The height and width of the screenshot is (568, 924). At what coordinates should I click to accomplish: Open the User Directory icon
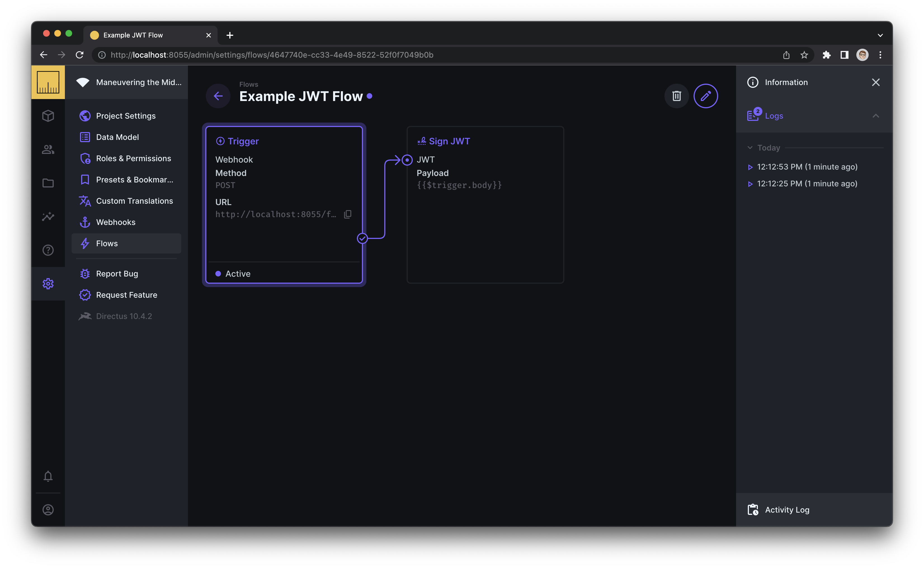click(48, 149)
